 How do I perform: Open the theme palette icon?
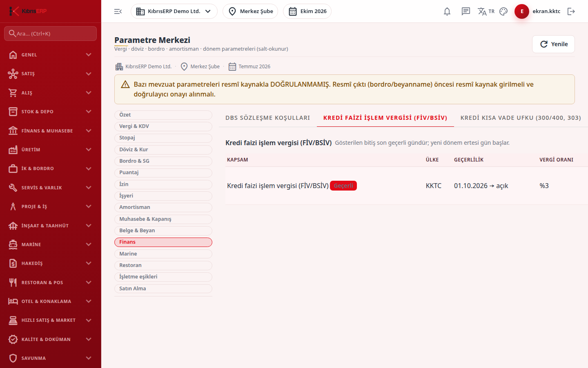[x=503, y=11]
